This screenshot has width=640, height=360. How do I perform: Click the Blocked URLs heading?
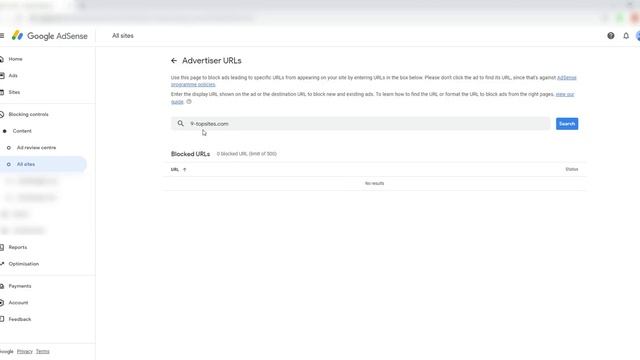(x=190, y=154)
